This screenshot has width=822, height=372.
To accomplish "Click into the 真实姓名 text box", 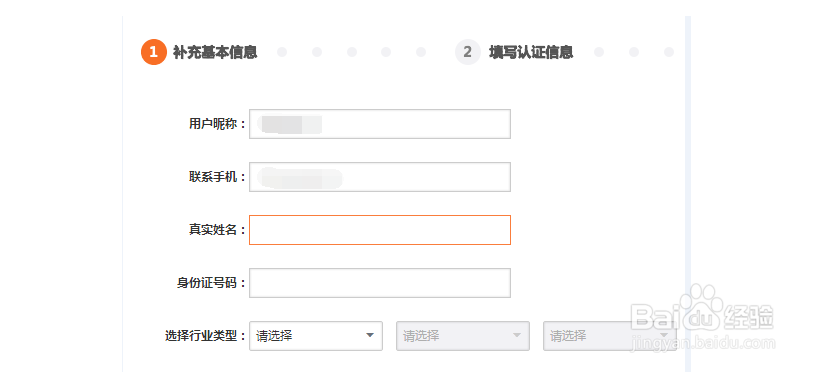I will coord(380,230).
